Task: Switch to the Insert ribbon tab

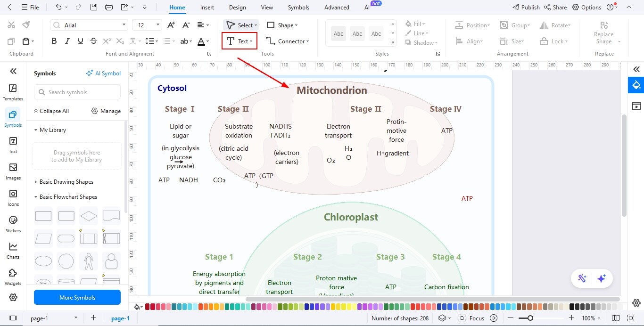Action: point(207,7)
